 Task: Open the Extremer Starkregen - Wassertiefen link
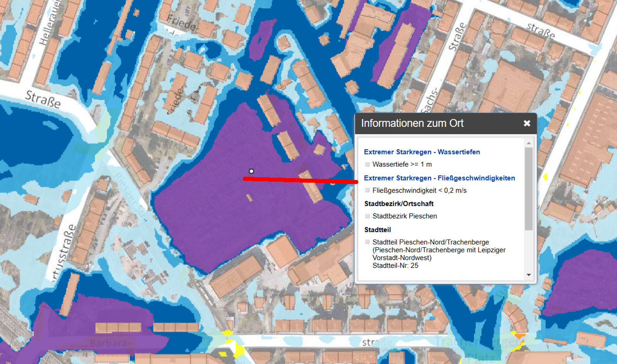coord(421,152)
